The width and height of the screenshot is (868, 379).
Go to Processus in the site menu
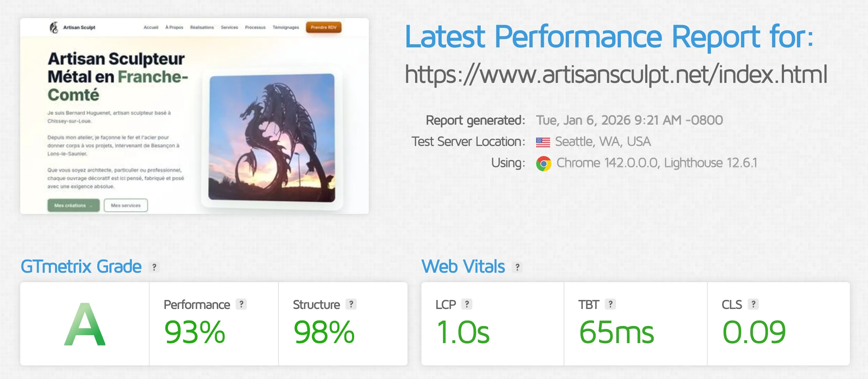click(255, 28)
